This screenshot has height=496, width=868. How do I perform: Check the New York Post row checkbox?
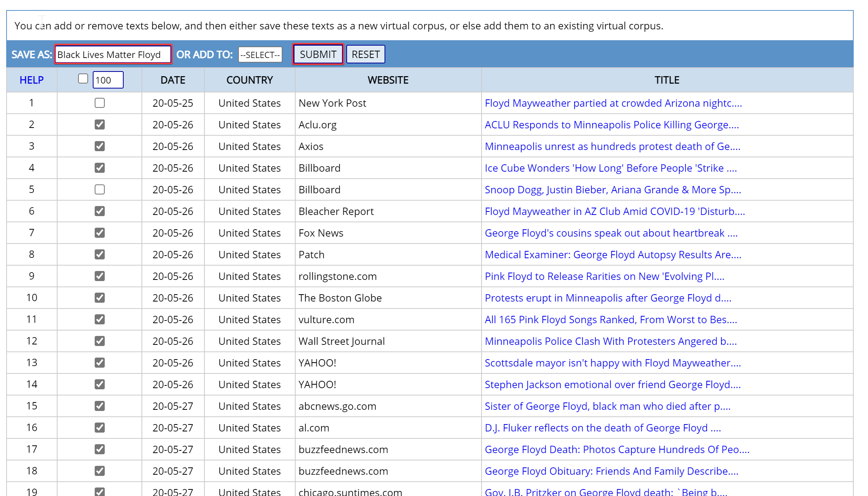tap(100, 103)
